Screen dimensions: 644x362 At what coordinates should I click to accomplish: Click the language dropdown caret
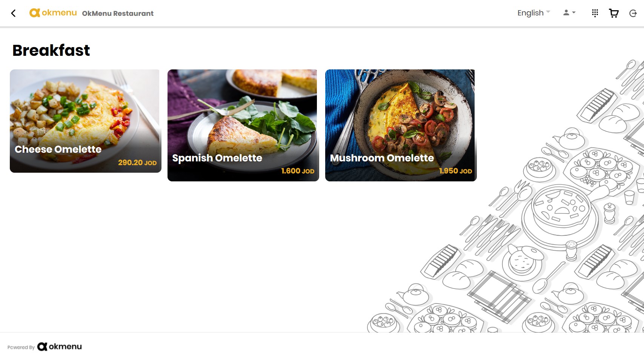pos(548,12)
